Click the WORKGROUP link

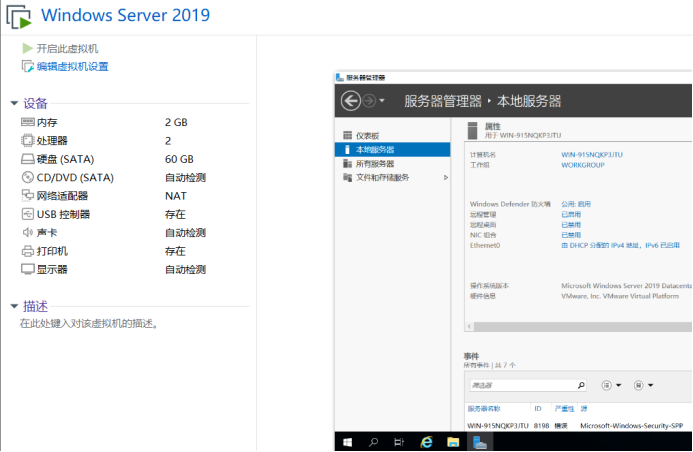[583, 165]
